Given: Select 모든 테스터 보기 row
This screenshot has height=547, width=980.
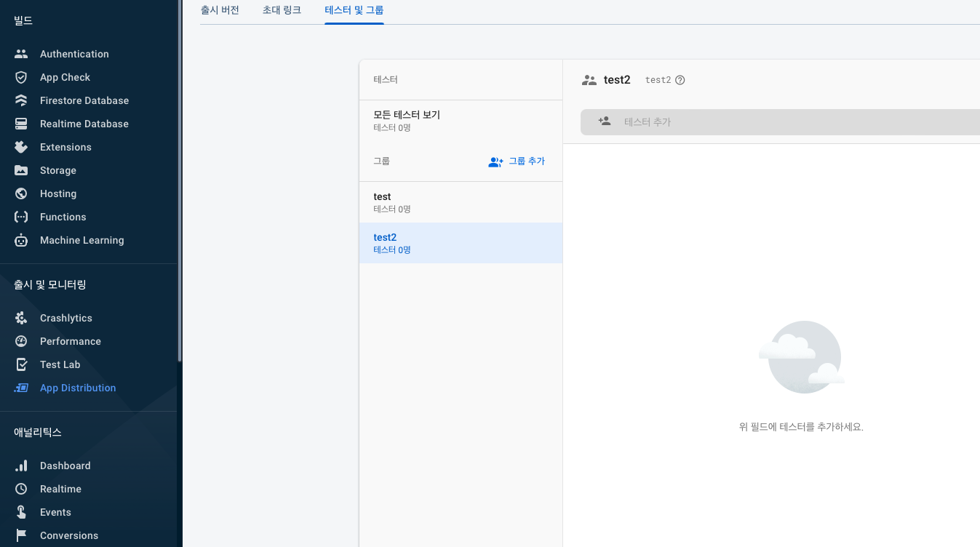Looking at the screenshot, I should pos(461,121).
